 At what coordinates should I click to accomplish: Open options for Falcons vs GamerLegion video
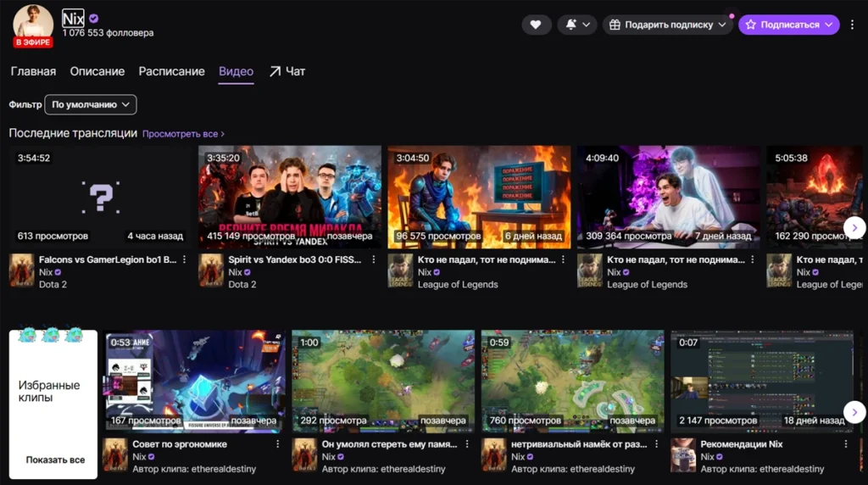[x=185, y=259]
